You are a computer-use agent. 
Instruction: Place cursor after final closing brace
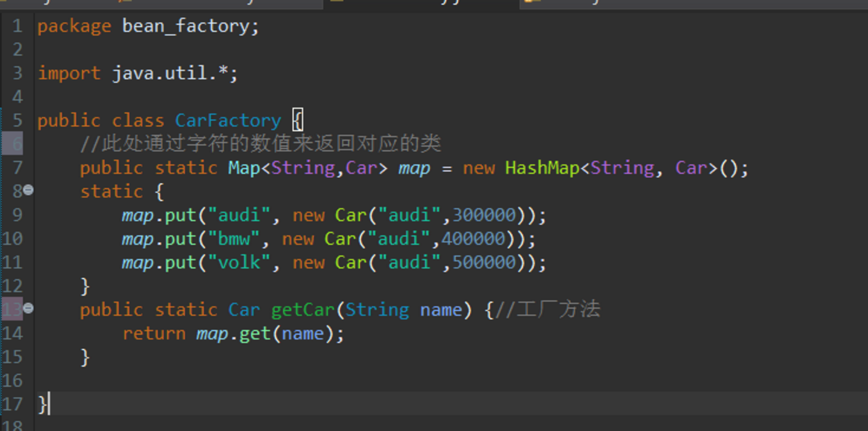[49, 404]
